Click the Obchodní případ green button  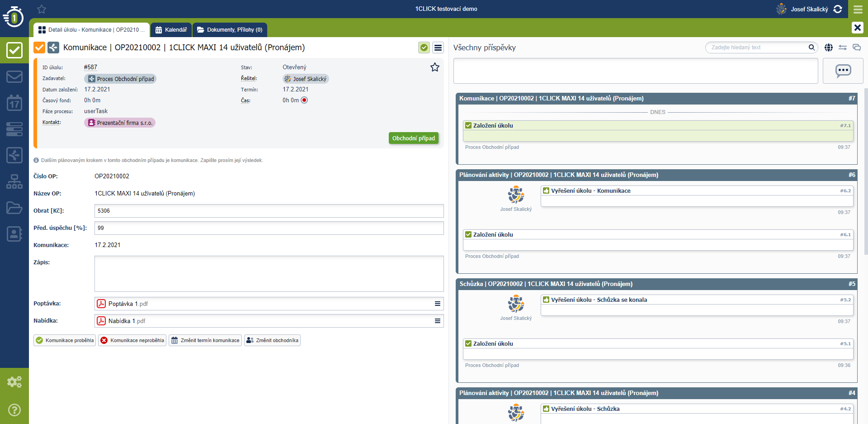pyautogui.click(x=414, y=138)
